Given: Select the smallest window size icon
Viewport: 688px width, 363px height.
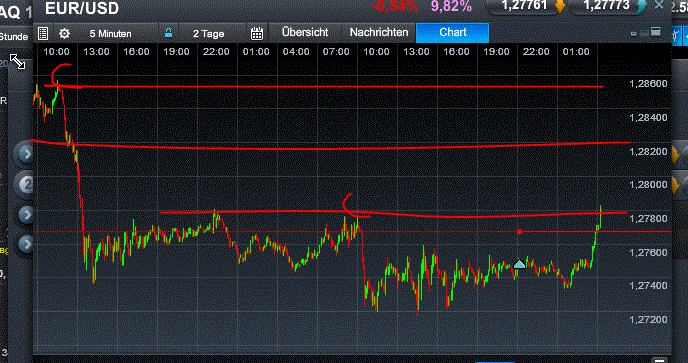Looking at the screenshot, I should [634, 33].
